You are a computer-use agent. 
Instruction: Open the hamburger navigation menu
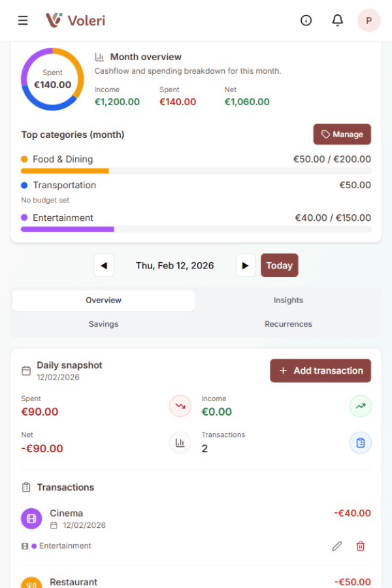(x=23, y=20)
